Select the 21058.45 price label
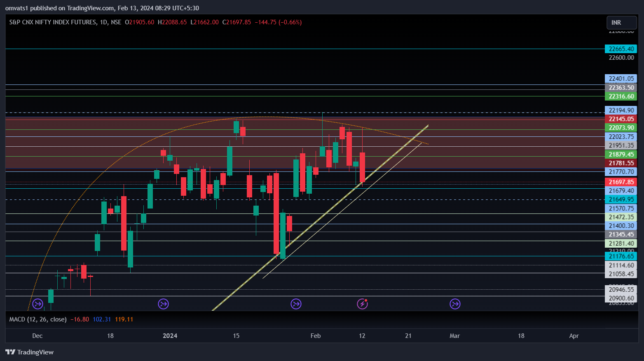Viewport: 644px width, 361px height. 621,274
